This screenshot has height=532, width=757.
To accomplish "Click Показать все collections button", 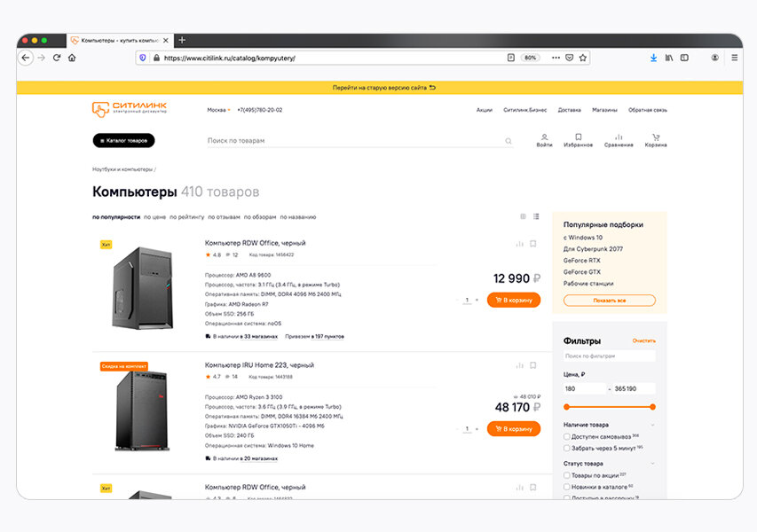I will (610, 300).
